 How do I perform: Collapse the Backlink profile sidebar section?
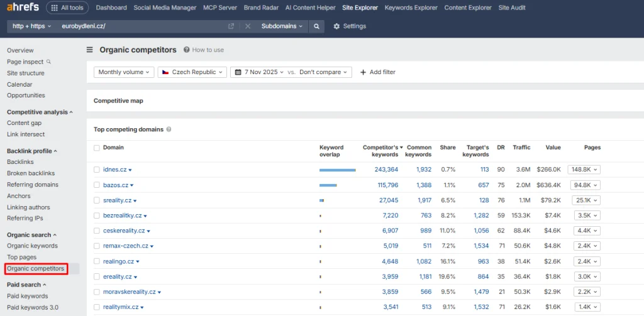(x=32, y=151)
